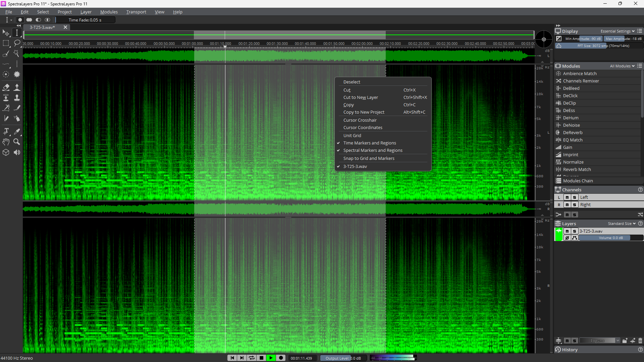Expand the Standard Size layers dropdown

[x=622, y=224]
